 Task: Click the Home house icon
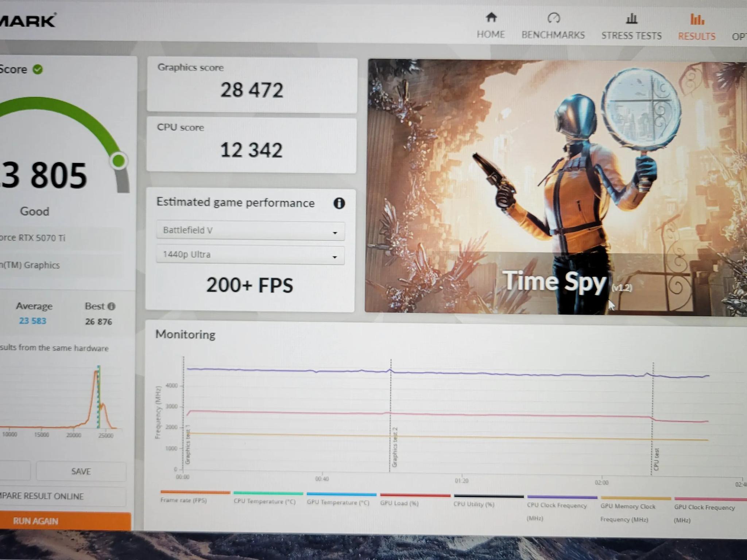coord(491,17)
